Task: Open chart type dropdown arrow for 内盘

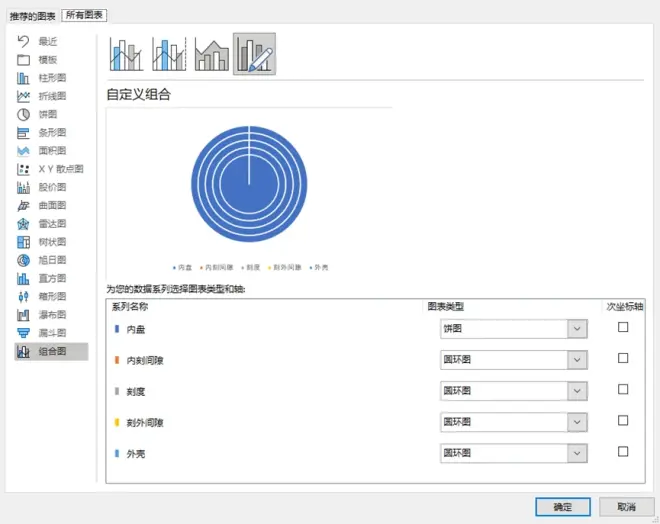Action: pyautogui.click(x=577, y=329)
